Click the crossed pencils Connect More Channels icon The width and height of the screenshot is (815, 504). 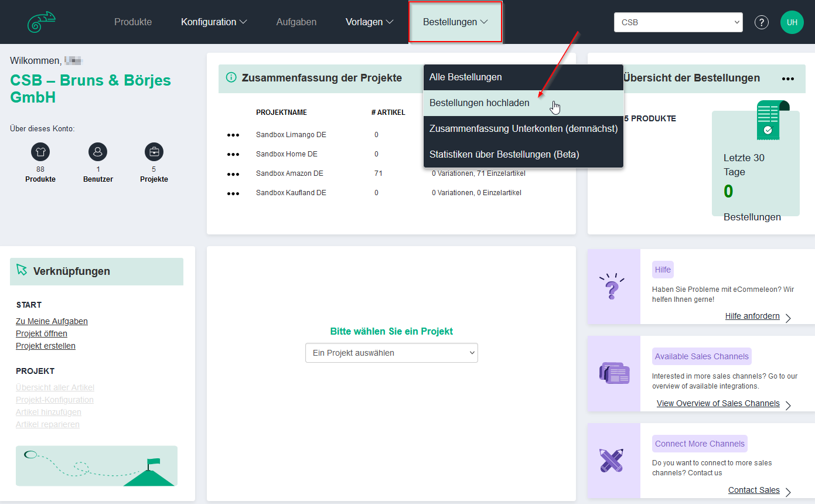point(611,460)
